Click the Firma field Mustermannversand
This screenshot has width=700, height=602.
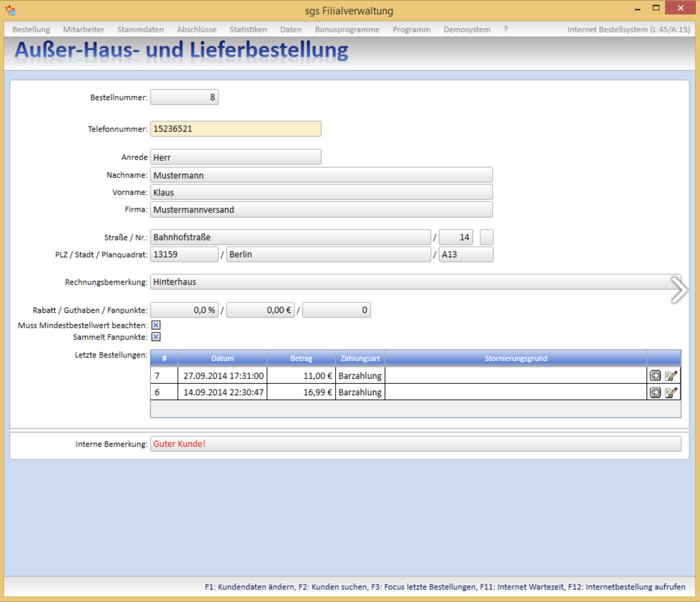coord(321,210)
